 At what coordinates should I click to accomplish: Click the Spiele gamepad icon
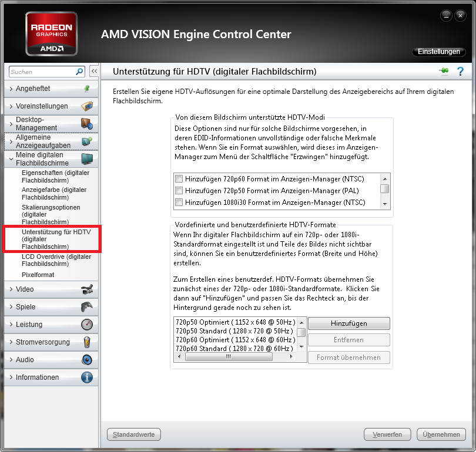87,307
